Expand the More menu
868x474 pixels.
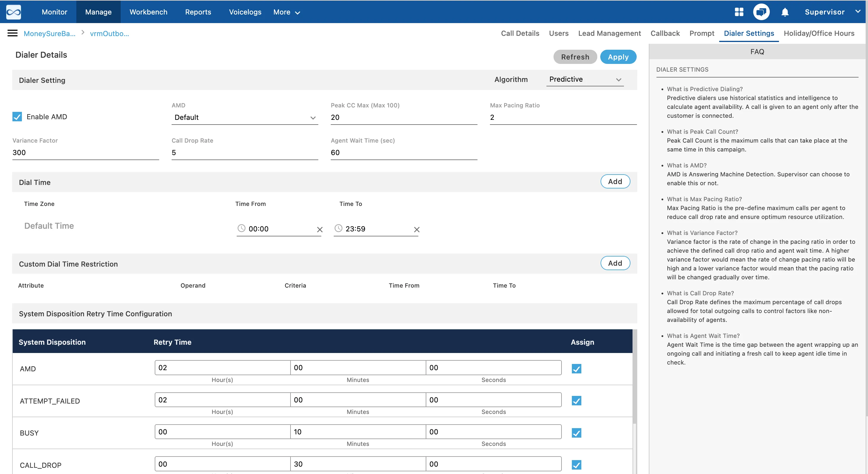click(287, 12)
